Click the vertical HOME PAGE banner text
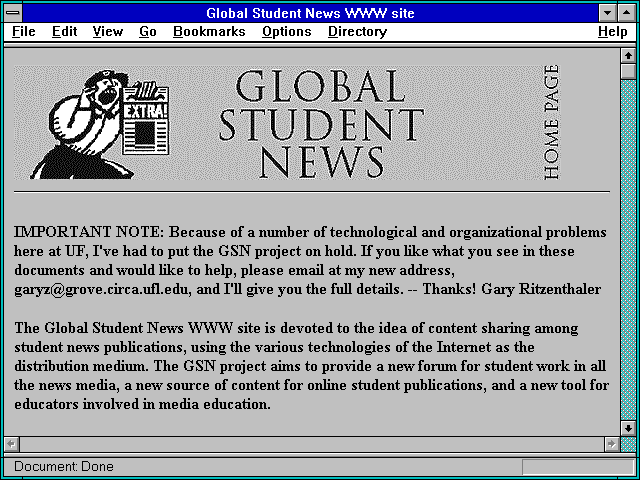 pos(551,122)
